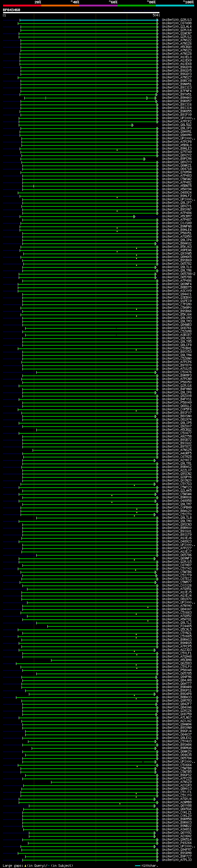This screenshot has height=868, width=197.
Task: Select the UniRef100_A9PEA6 label
Action: [x=177, y=250]
